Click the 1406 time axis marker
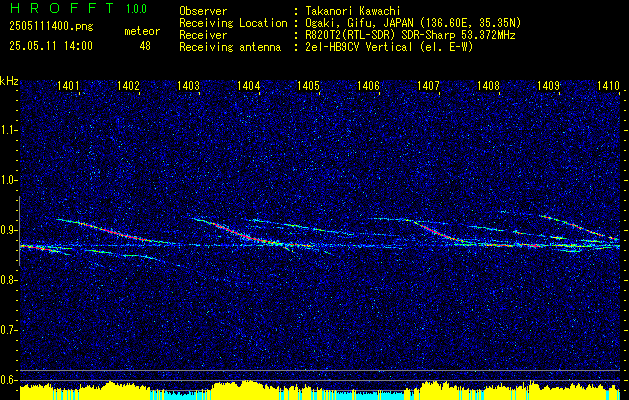 (x=368, y=85)
